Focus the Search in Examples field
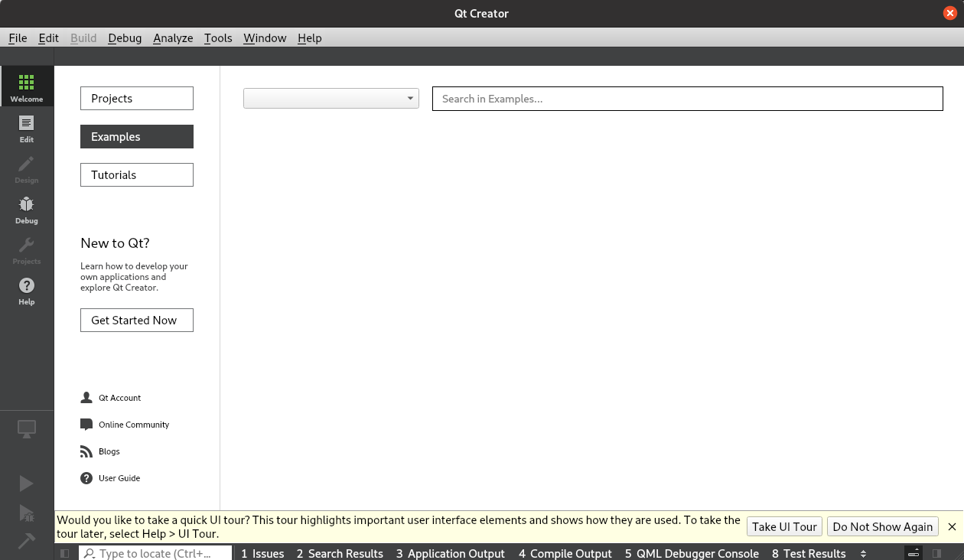Screen dimensions: 964x560 688,99
